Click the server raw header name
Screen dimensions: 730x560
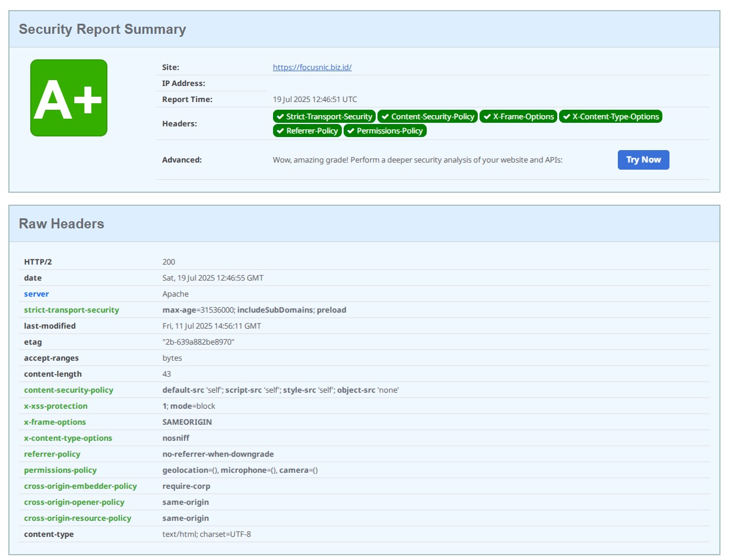pos(36,294)
